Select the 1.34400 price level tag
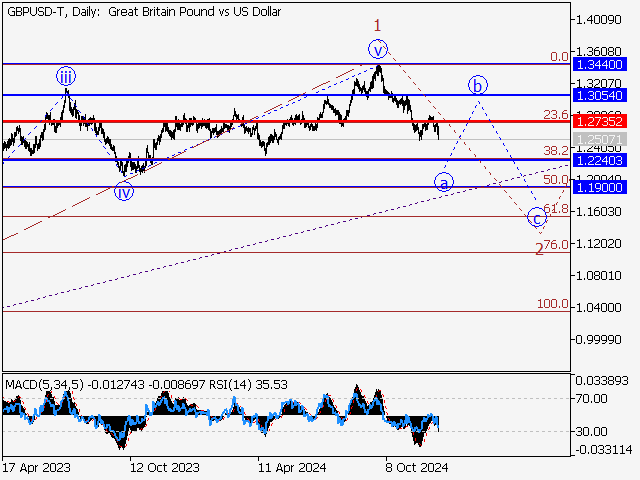640x480 pixels. (x=600, y=63)
